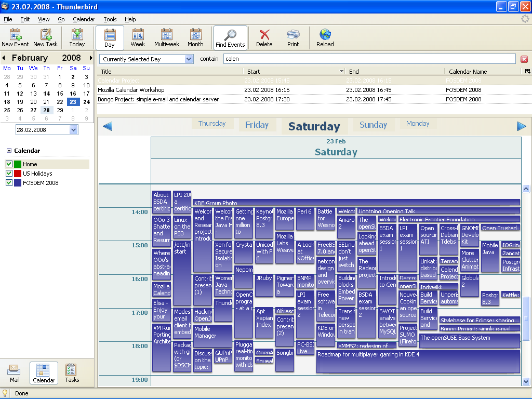532x399 pixels.
Task: Go to previous day with left arrow
Action: (x=108, y=126)
